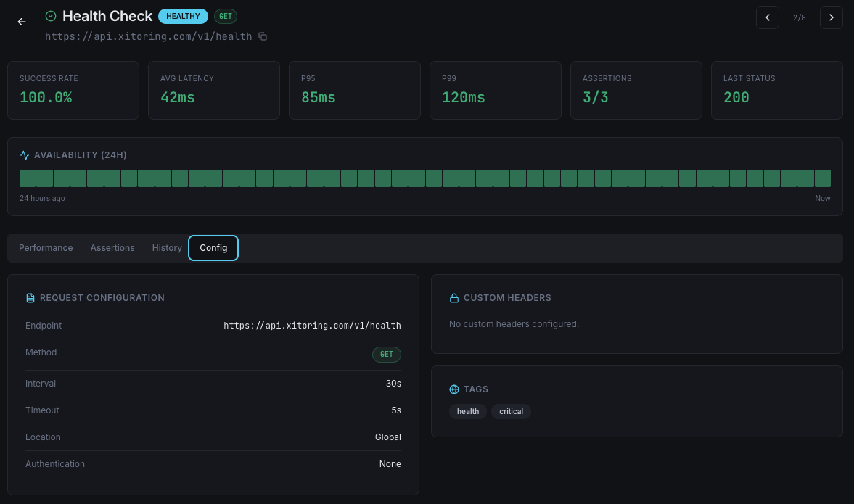Click the Availability pulse waveform icon
The width and height of the screenshot is (854, 504).
(x=25, y=154)
